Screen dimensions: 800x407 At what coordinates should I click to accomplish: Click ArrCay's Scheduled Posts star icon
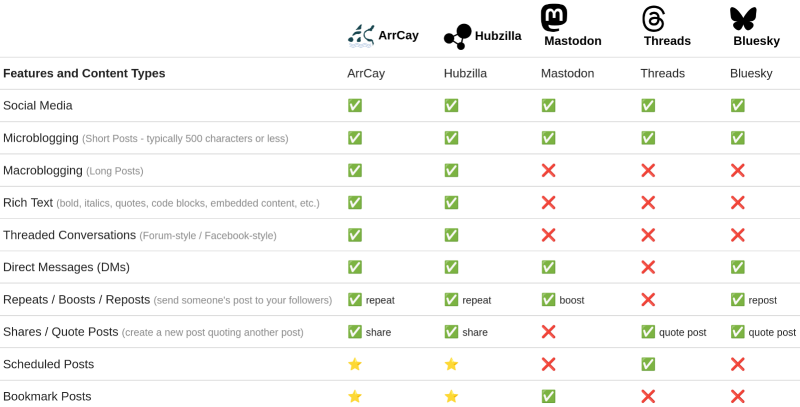tap(355, 364)
